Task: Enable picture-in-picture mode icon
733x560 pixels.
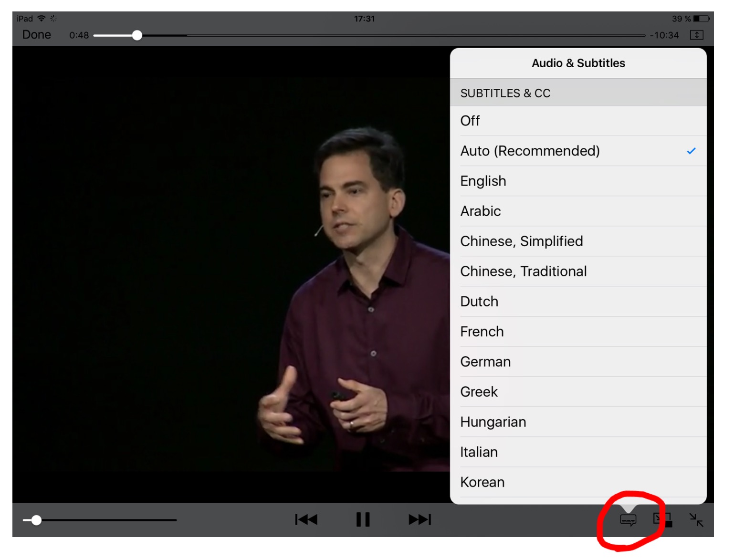Action: click(662, 519)
